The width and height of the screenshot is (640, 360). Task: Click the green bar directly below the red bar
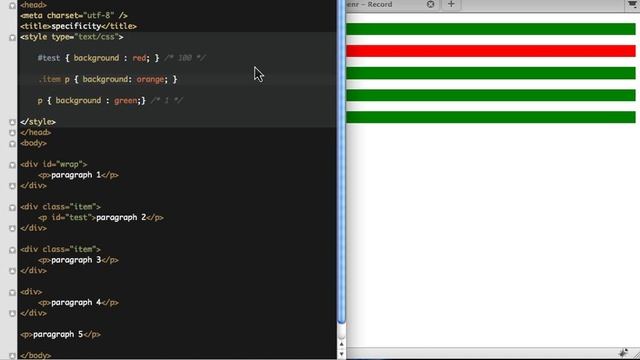click(x=491, y=73)
